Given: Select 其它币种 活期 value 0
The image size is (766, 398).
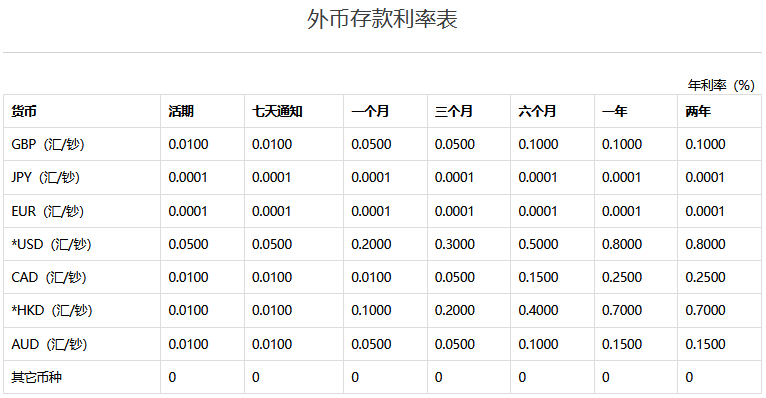Looking at the screenshot, I should tap(172, 377).
